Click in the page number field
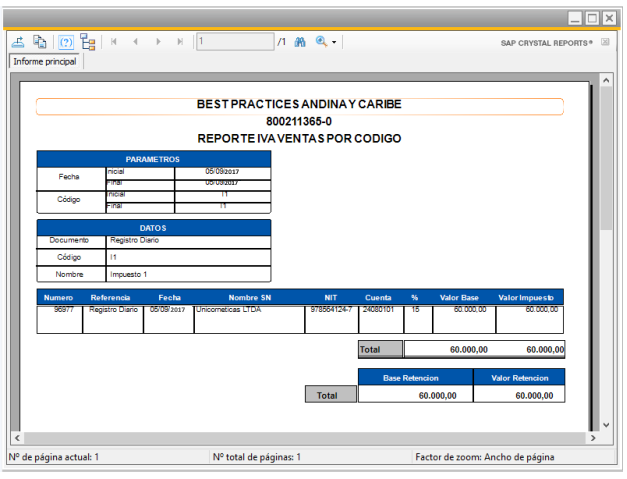 tap(234, 42)
